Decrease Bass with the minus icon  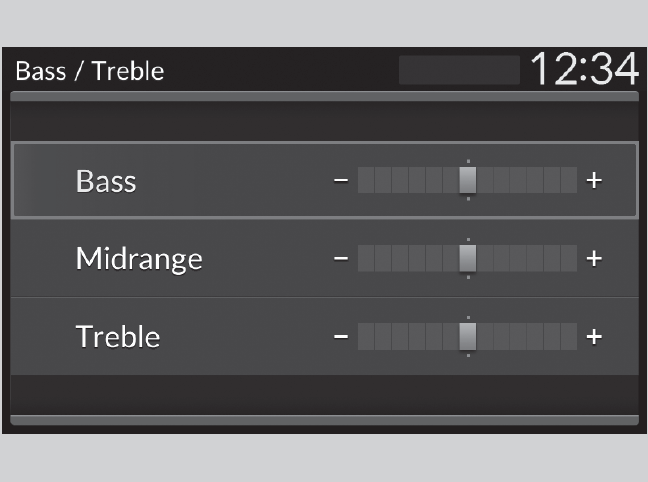click(341, 180)
